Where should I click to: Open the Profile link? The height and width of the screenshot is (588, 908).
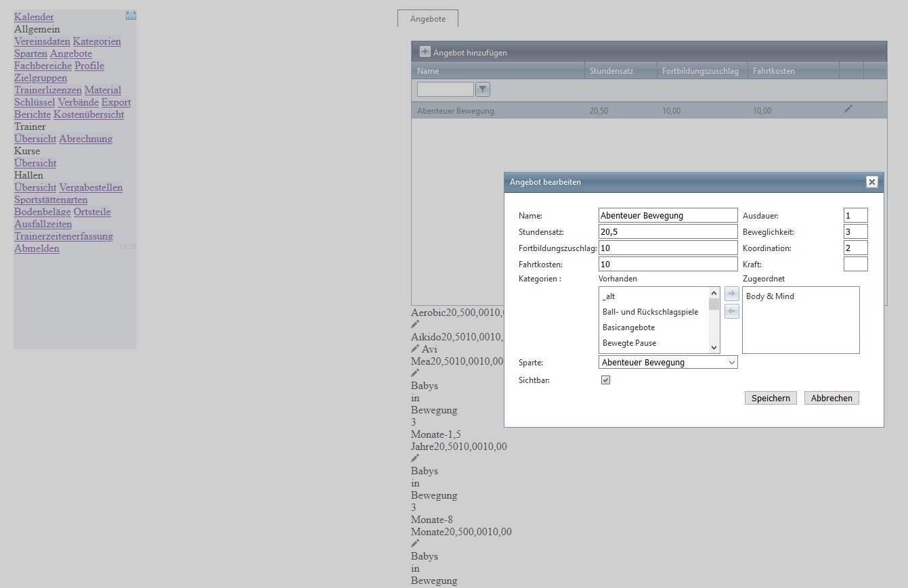tap(89, 66)
